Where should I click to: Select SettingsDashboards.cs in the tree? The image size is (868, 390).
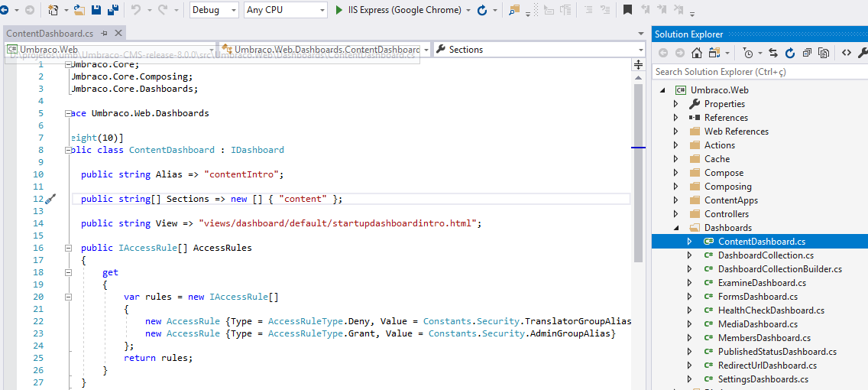pos(763,379)
